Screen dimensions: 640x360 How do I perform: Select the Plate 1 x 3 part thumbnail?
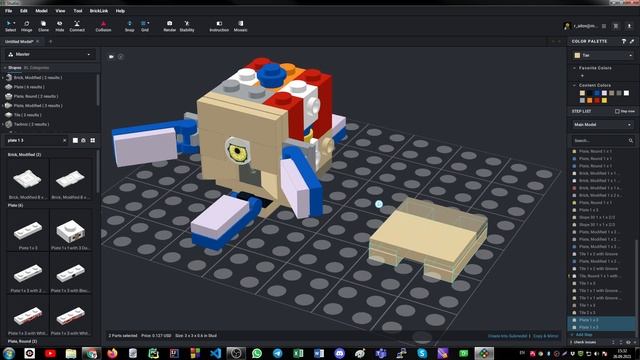coord(28,230)
